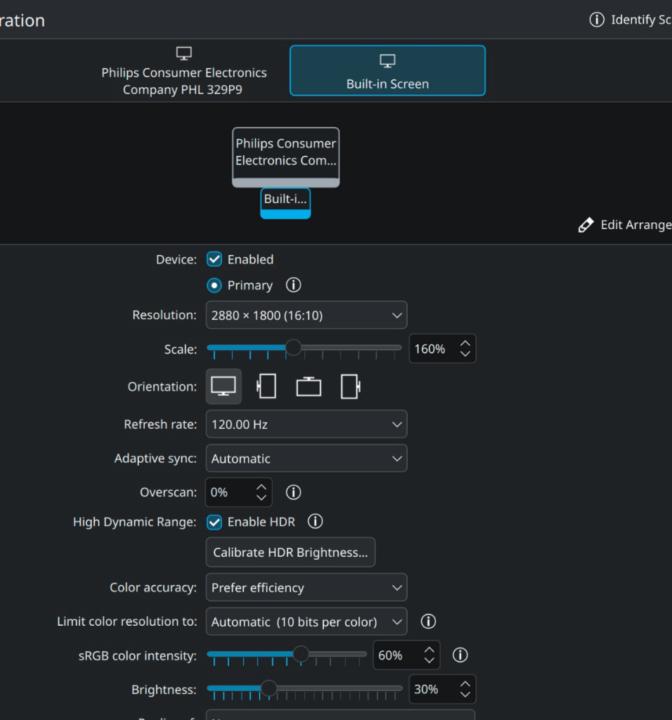Click the Brightness slider track
Image resolution: width=672 pixels, height=720 pixels.
pos(304,689)
